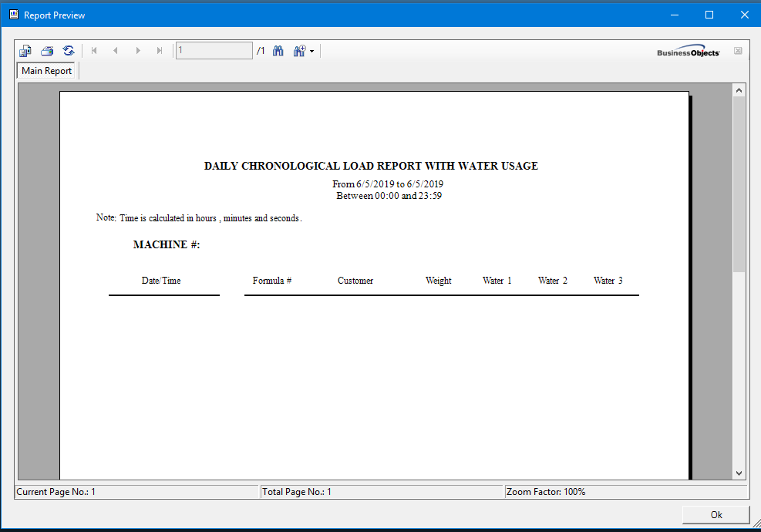Open the Find Text binoculars icon

pyautogui.click(x=279, y=51)
